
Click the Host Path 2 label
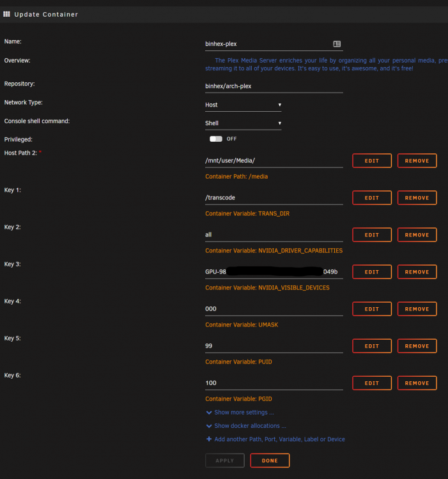(20, 153)
